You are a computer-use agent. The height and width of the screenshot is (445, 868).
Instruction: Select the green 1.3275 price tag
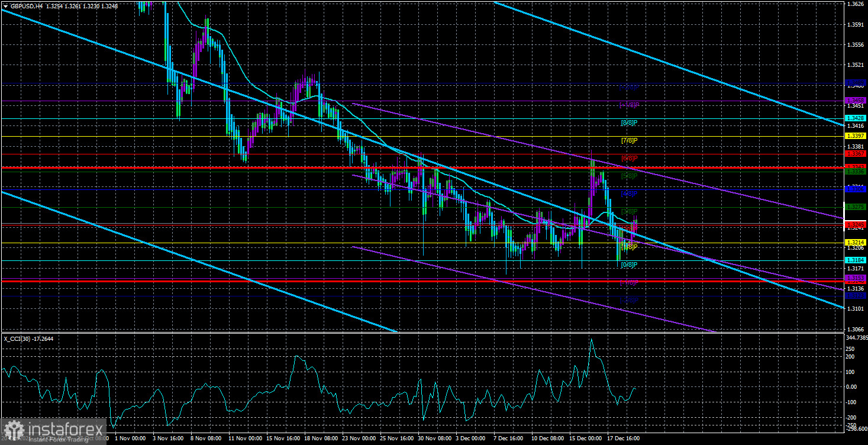(x=856, y=207)
